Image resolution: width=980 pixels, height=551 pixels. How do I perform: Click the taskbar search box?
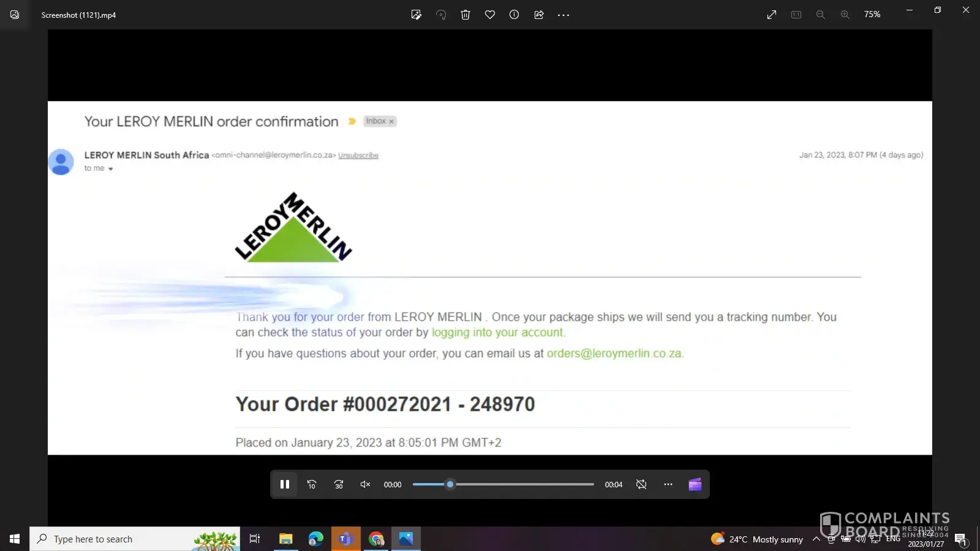(135, 539)
